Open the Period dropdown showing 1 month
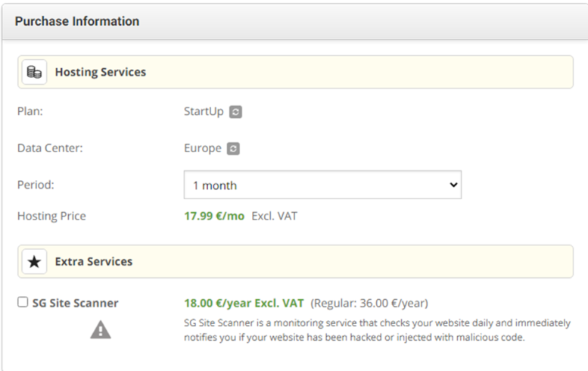 point(322,185)
